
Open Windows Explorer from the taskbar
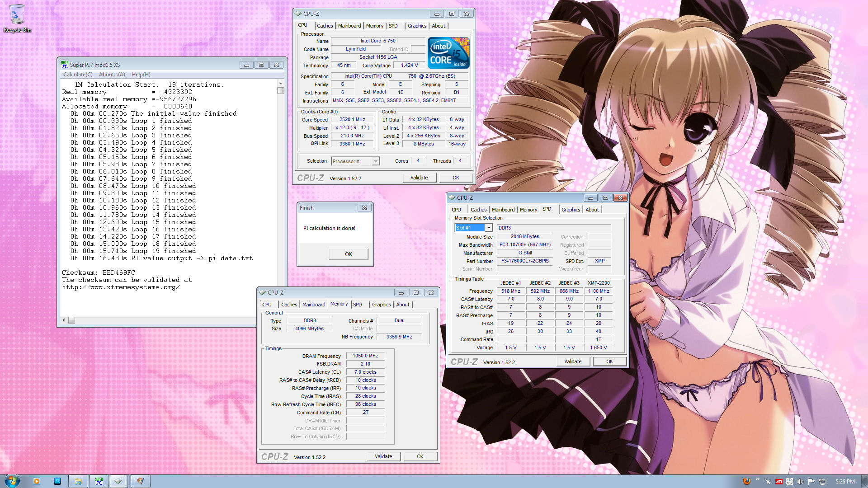coord(78,481)
